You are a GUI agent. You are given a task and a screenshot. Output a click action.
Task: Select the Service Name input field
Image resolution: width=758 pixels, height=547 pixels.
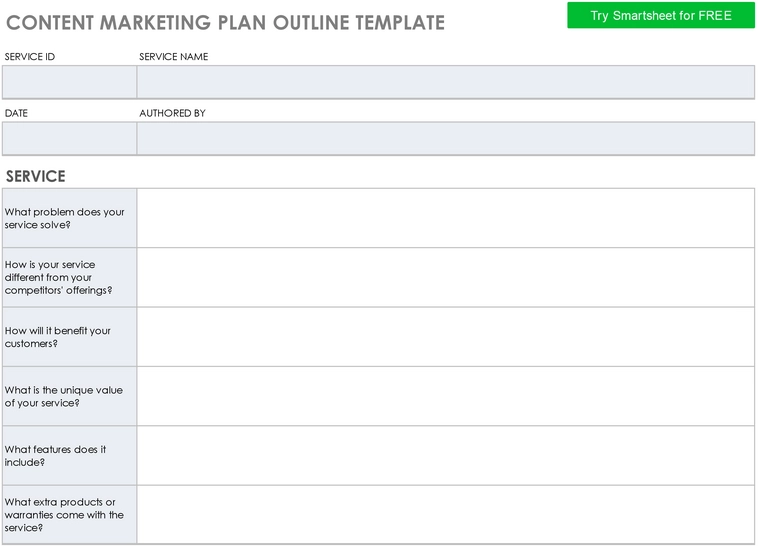(x=445, y=82)
